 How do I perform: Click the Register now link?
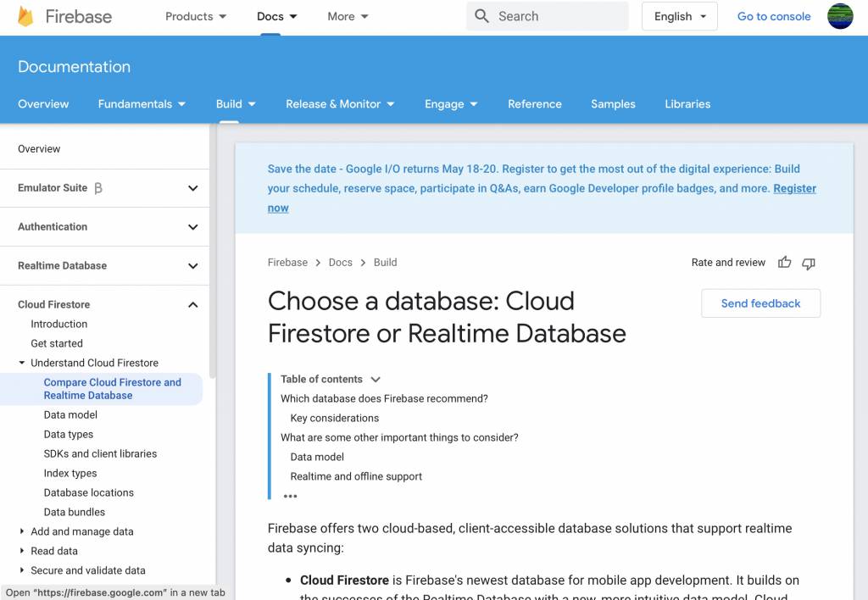click(x=794, y=188)
